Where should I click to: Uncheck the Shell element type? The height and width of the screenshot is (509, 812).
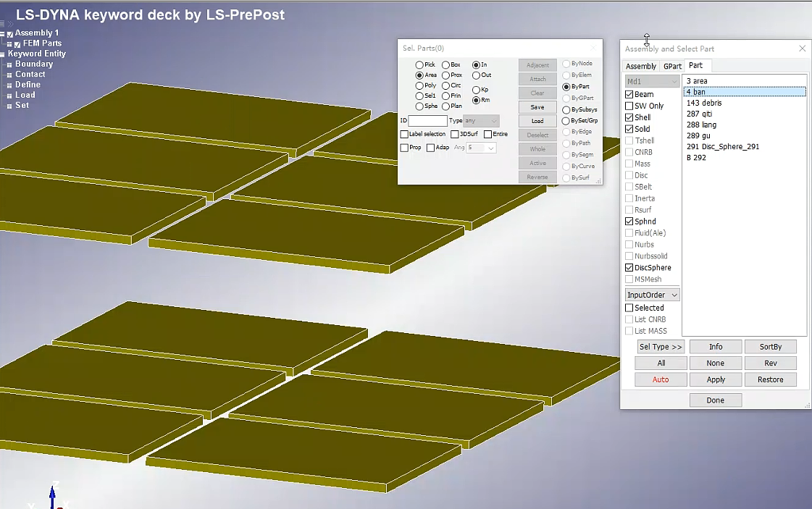click(x=629, y=117)
